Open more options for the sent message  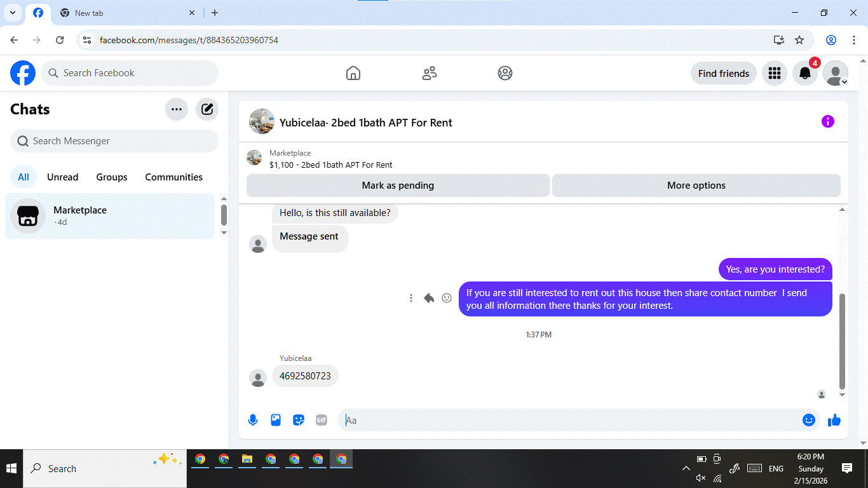click(411, 298)
